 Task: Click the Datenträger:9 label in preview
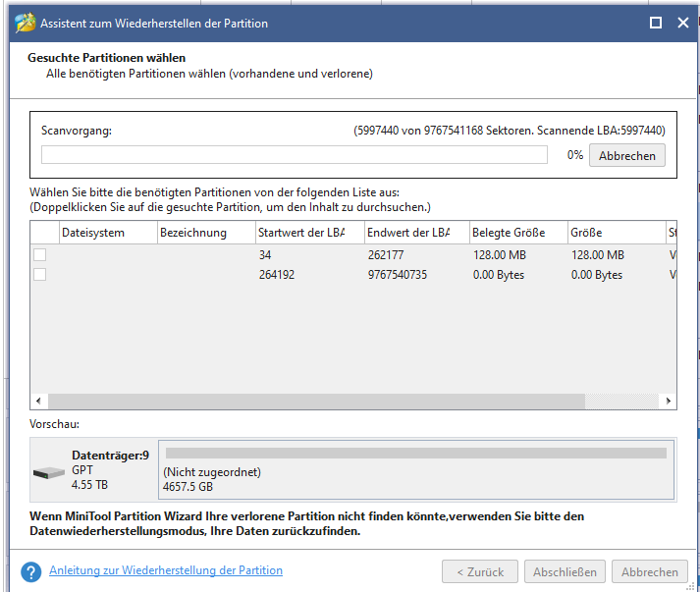click(110, 456)
